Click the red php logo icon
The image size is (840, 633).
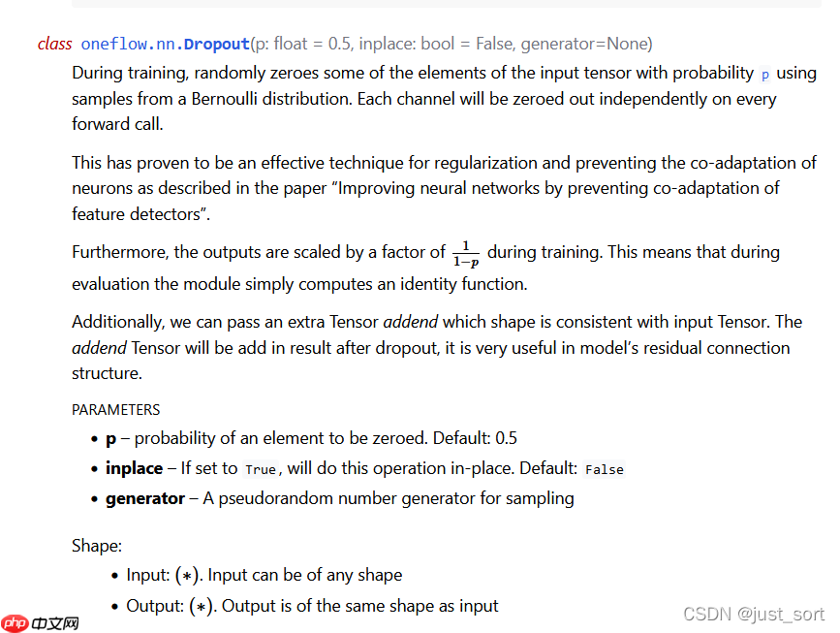click(x=15, y=622)
